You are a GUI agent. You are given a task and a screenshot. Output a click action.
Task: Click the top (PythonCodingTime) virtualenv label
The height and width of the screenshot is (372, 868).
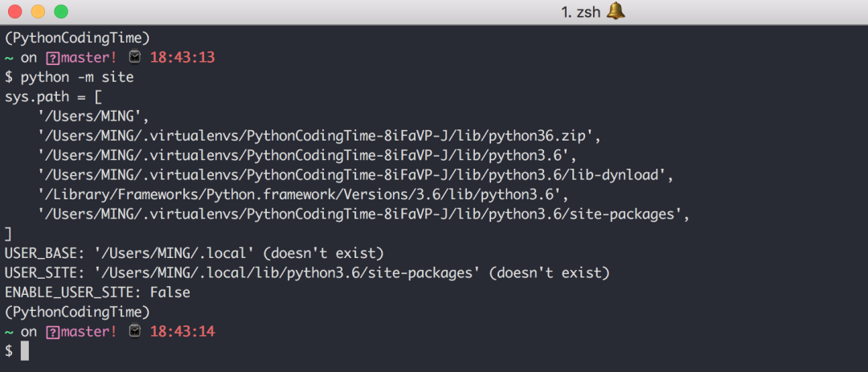point(77,39)
